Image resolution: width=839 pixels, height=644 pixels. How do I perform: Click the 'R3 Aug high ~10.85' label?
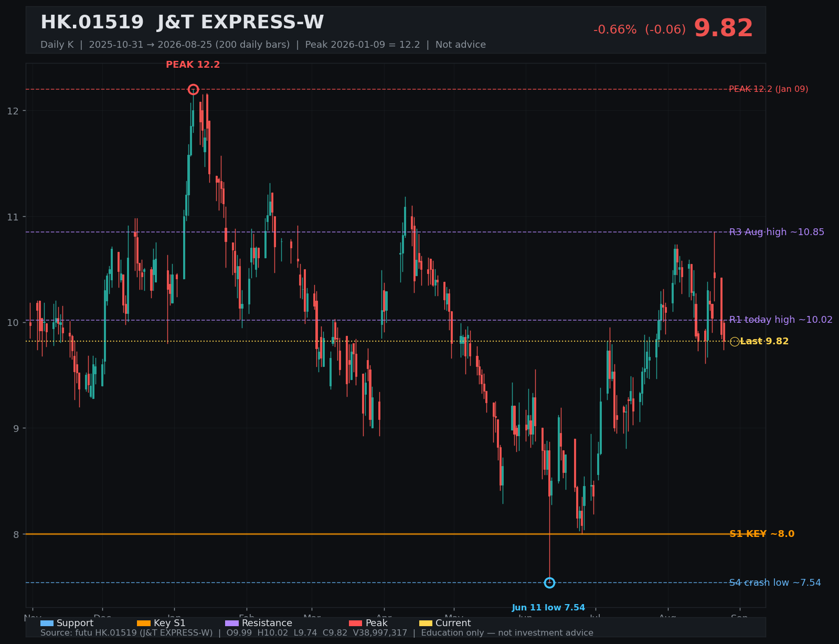(777, 232)
